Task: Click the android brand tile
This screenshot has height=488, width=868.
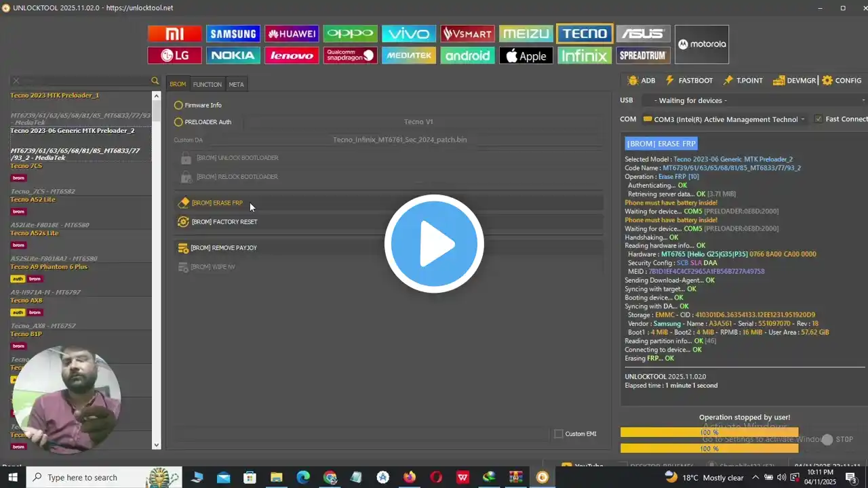Action: coord(468,56)
